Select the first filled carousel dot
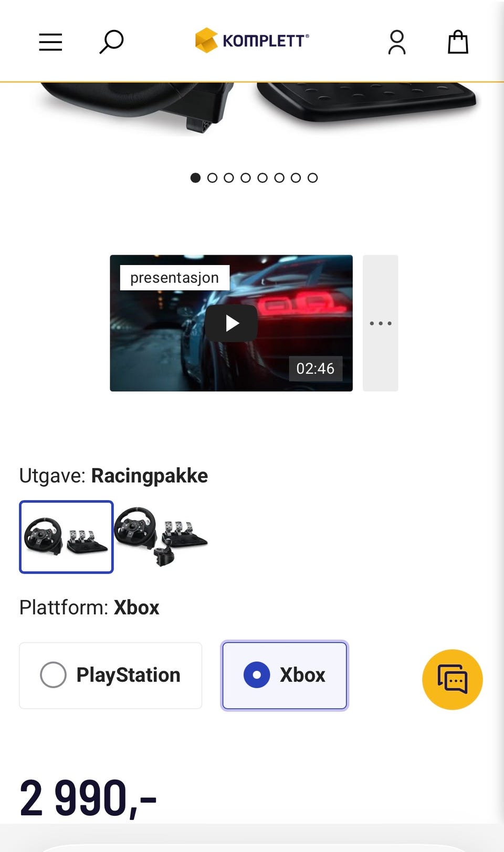This screenshot has height=852, width=504. pos(195,178)
